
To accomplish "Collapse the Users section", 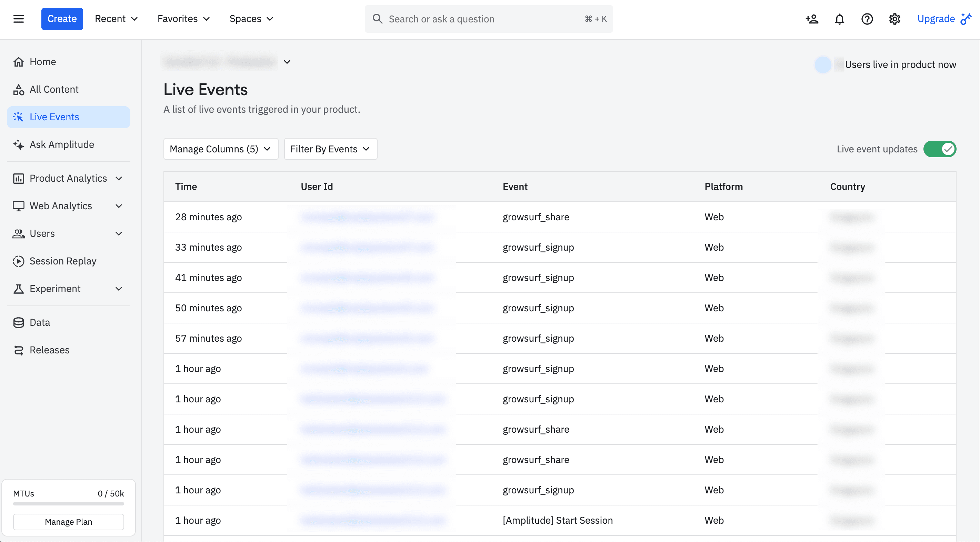I will pyautogui.click(x=119, y=233).
